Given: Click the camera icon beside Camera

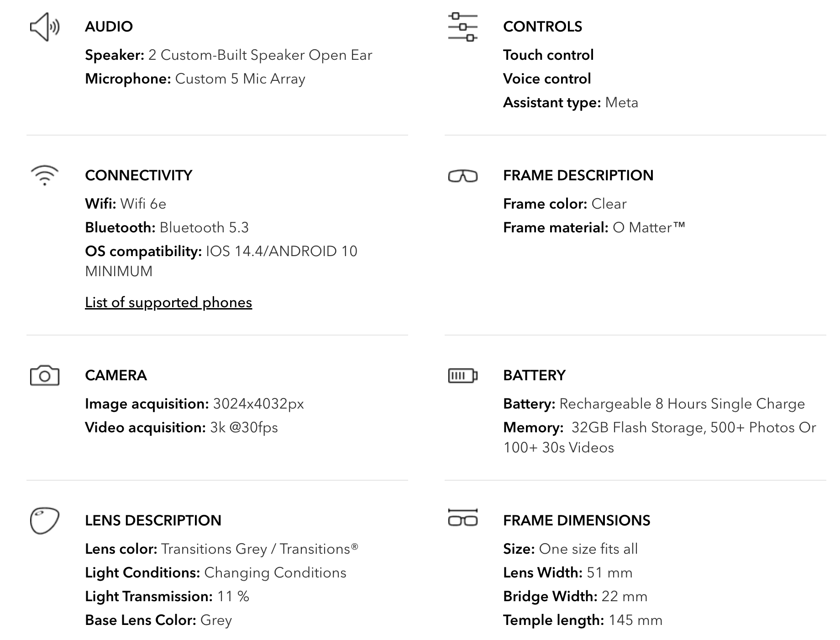Looking at the screenshot, I should (44, 375).
